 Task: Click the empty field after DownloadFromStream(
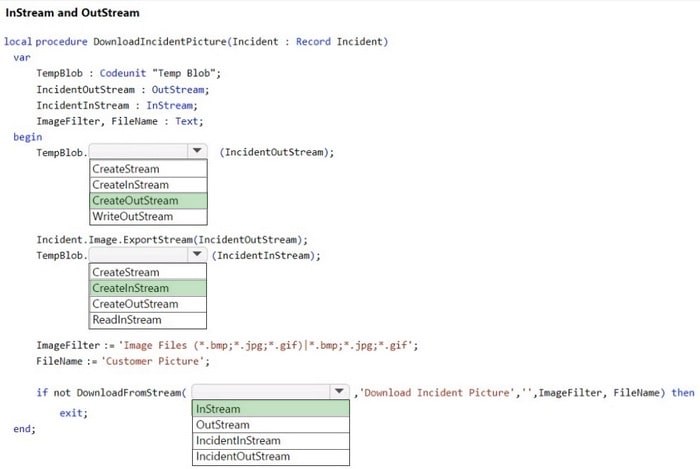coord(260,392)
